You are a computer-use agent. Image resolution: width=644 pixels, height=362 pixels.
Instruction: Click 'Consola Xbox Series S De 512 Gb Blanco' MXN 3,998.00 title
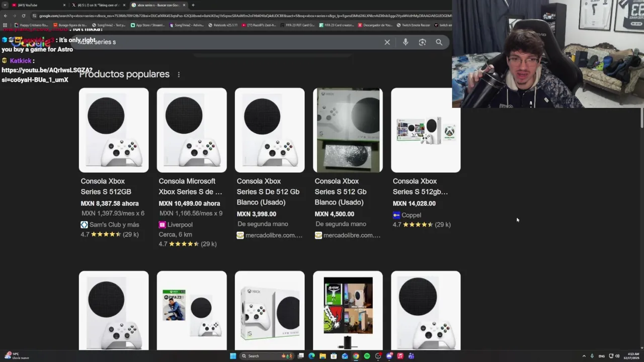click(268, 192)
